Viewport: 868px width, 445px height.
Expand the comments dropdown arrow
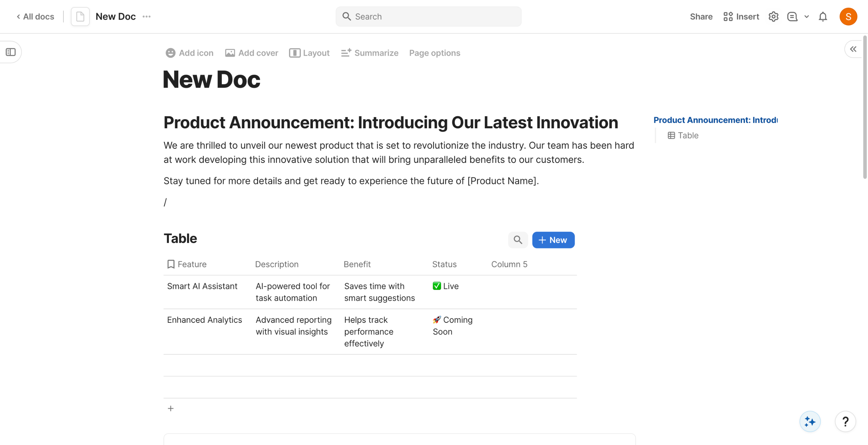[807, 17]
